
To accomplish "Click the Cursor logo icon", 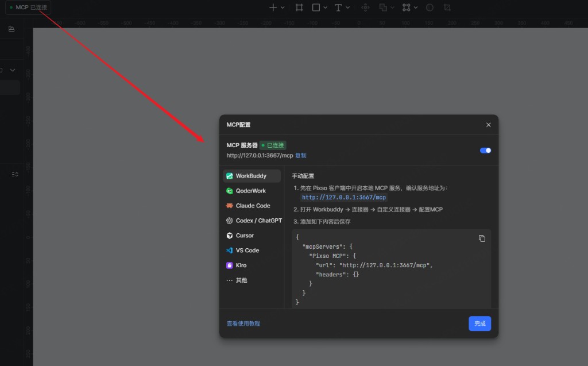I will click(x=230, y=236).
